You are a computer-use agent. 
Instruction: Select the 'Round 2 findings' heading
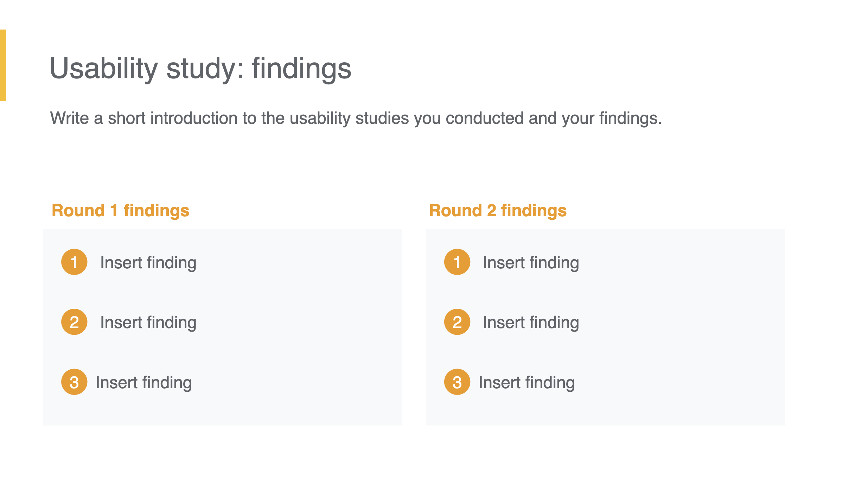(x=498, y=211)
